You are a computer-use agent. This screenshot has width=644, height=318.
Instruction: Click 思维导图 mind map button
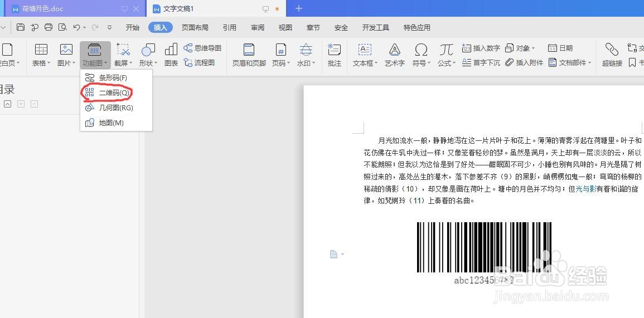pos(202,48)
